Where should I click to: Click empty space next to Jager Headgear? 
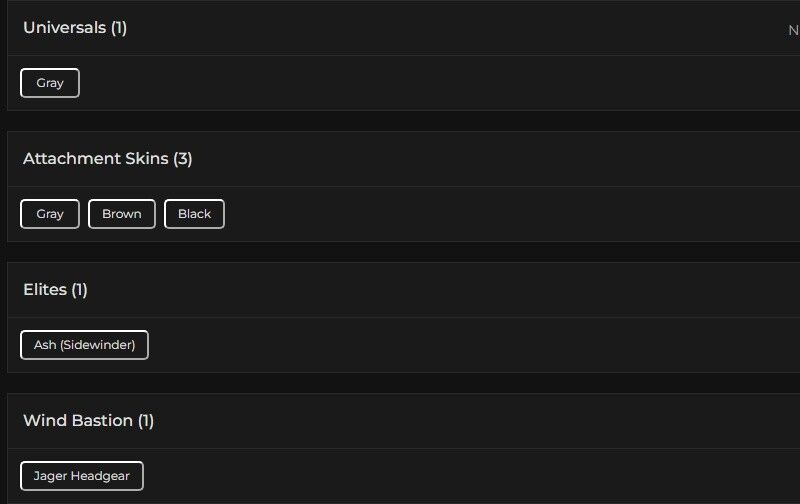click(450, 476)
